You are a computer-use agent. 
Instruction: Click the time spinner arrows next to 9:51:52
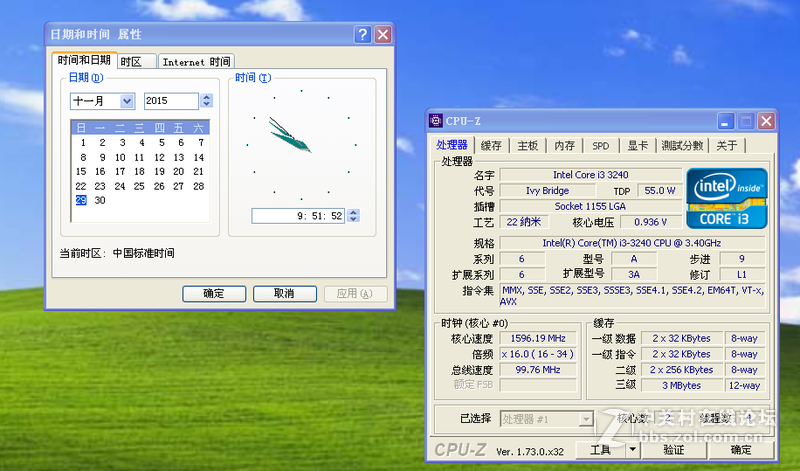[353, 216]
